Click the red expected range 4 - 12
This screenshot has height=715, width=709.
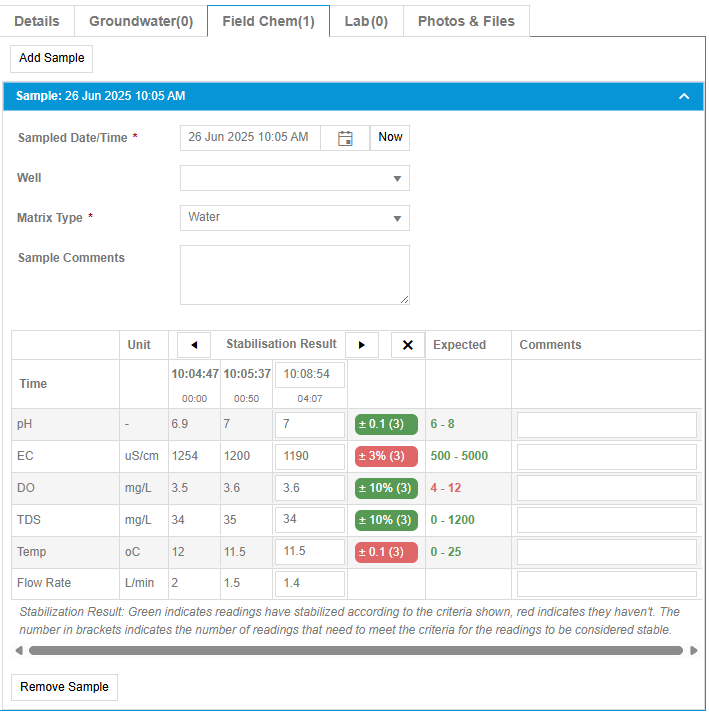click(445, 488)
